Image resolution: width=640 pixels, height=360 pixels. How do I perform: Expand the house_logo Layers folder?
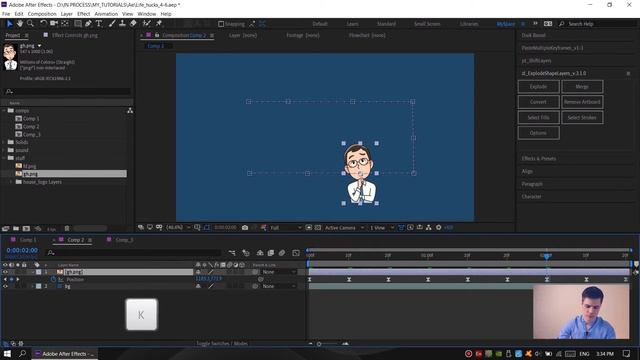pyautogui.click(x=11, y=182)
